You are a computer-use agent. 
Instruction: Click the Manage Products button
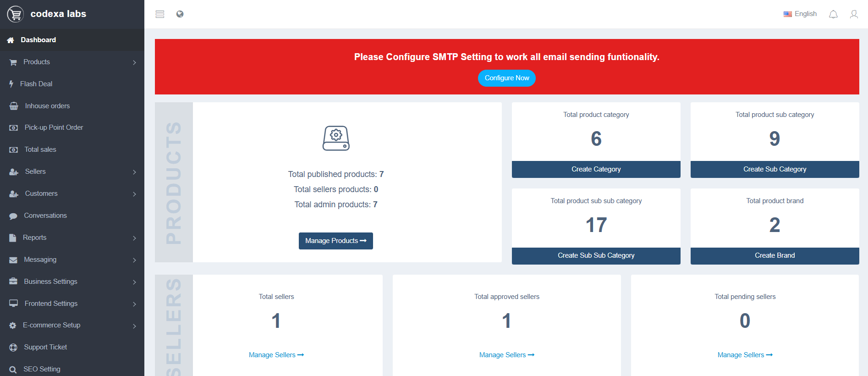335,241
